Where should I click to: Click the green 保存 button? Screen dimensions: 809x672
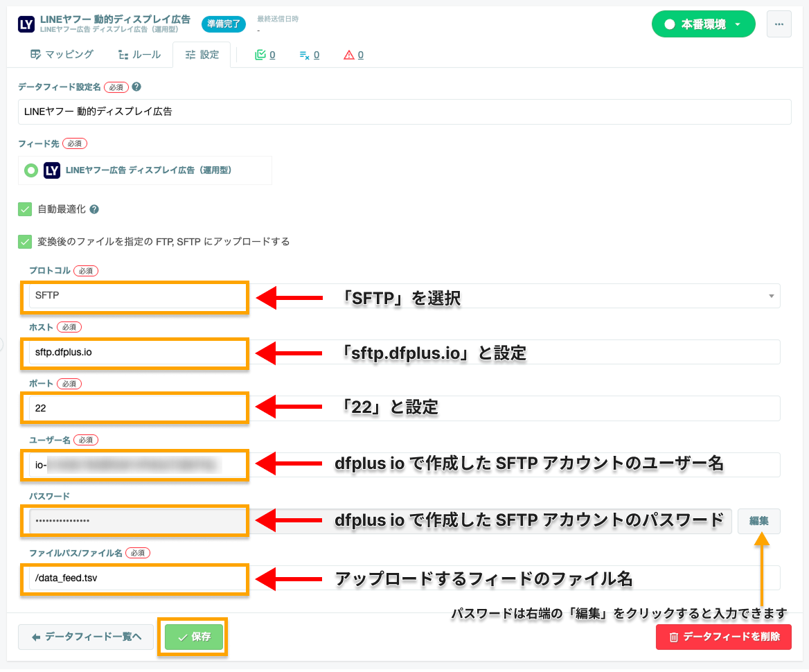click(x=194, y=637)
